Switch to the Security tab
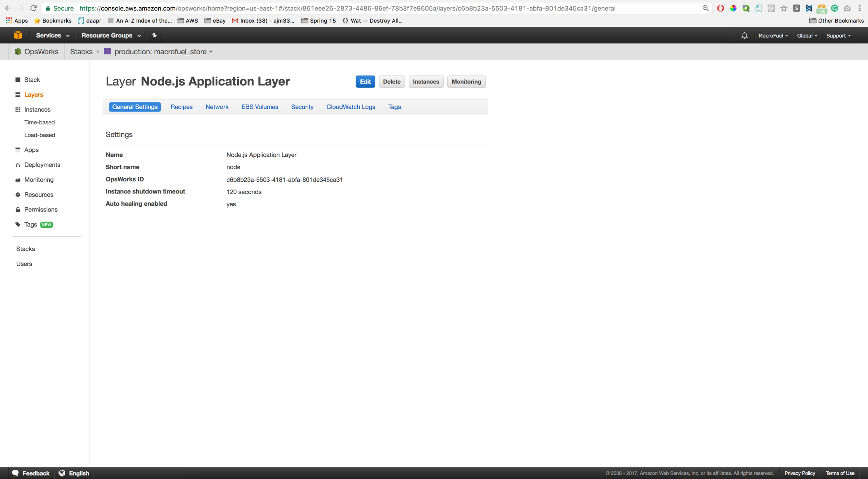The width and height of the screenshot is (868, 479). click(302, 107)
